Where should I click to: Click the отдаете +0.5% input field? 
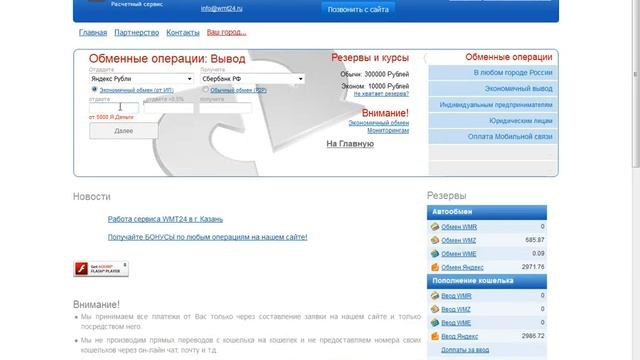(x=169, y=108)
